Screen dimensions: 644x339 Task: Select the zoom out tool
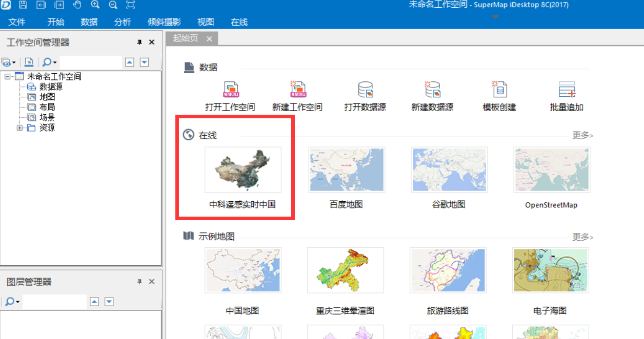113,5
